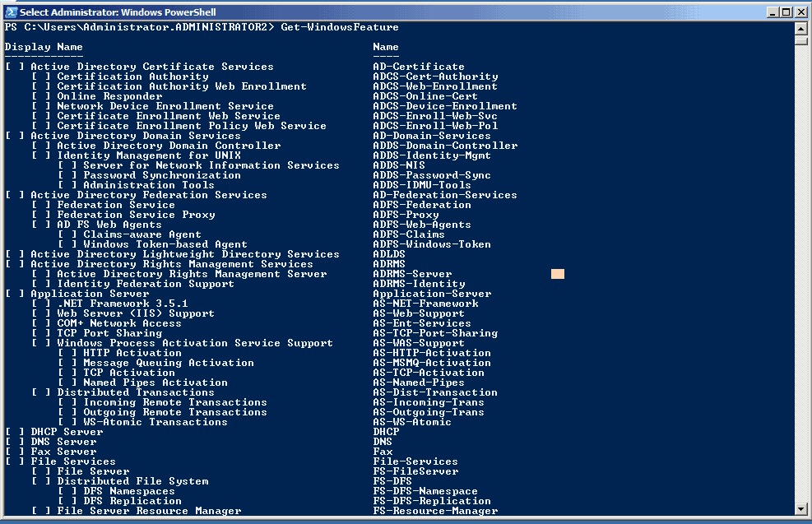Click 'Administration Tools' text
Viewport: 812px width, 524px height.
pos(149,185)
